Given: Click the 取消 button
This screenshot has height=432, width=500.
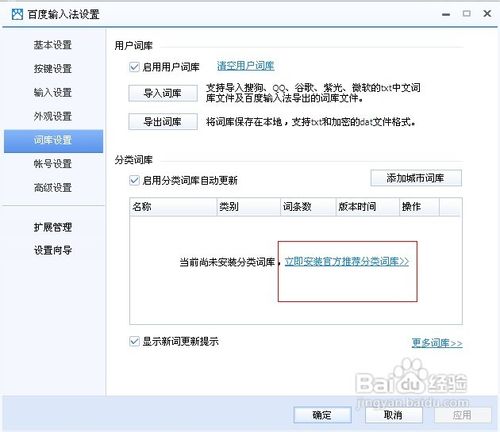Looking at the screenshot, I should pyautogui.click(x=394, y=415).
